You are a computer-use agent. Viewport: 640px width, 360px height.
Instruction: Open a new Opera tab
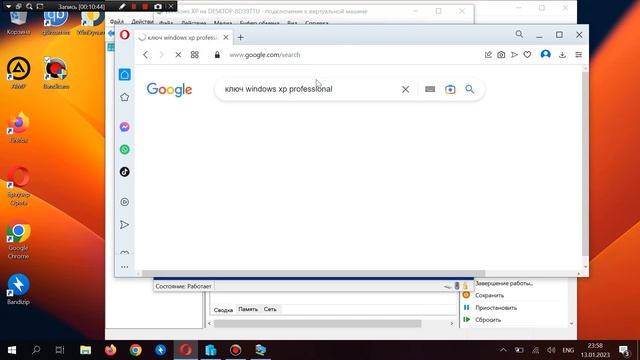pyautogui.click(x=240, y=38)
